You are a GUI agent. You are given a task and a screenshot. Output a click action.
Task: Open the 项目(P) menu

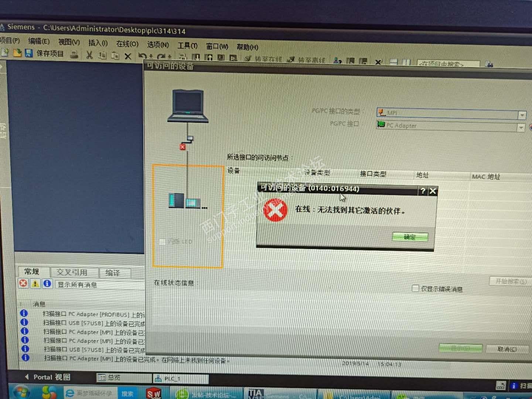pos(10,40)
